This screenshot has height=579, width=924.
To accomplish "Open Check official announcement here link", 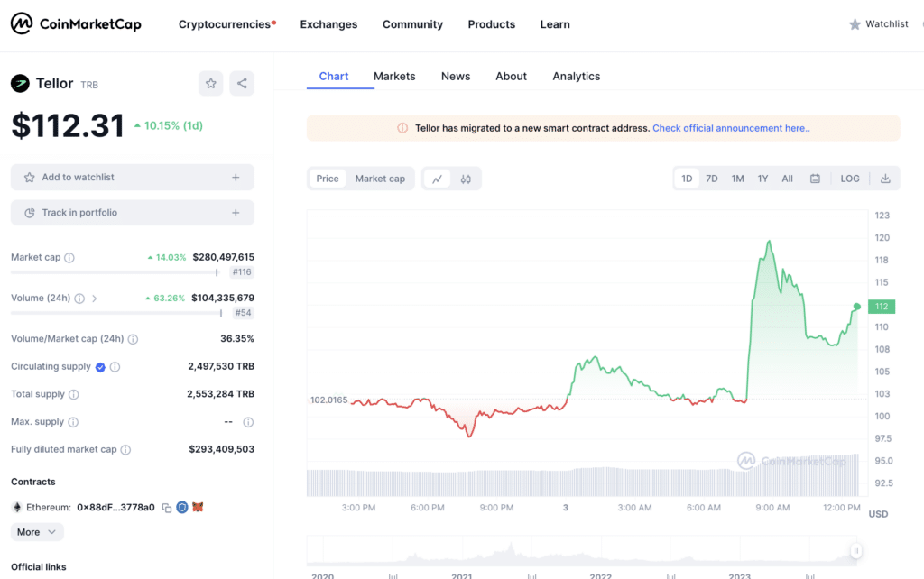I will pos(731,128).
